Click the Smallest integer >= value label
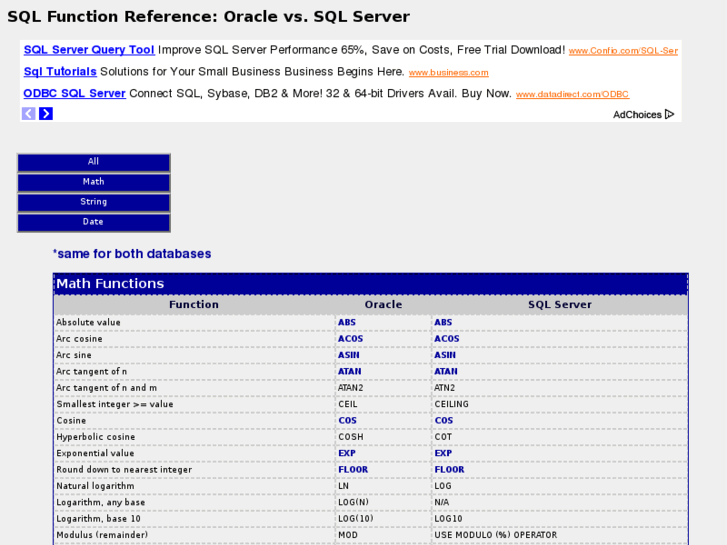Viewport: 727px width, 545px height. pyautogui.click(x=115, y=404)
